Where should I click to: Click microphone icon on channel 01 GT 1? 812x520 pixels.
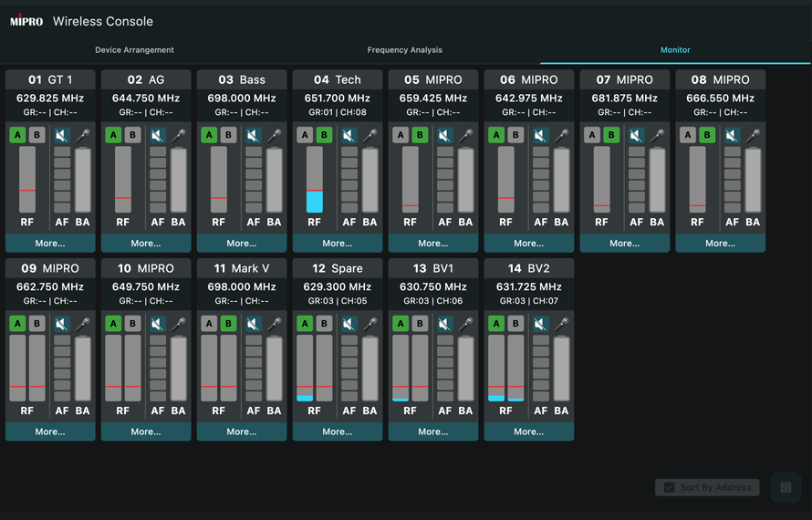click(x=83, y=135)
